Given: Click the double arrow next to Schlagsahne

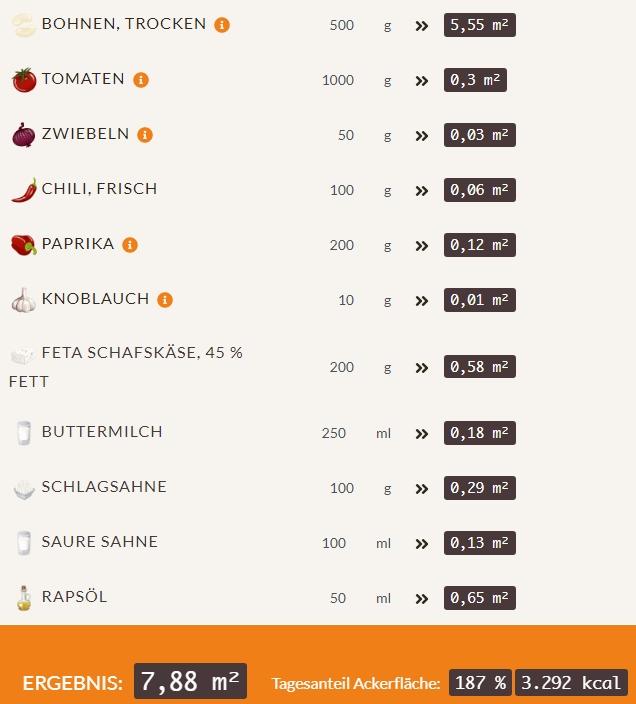Looking at the screenshot, I should pyautogui.click(x=422, y=489).
